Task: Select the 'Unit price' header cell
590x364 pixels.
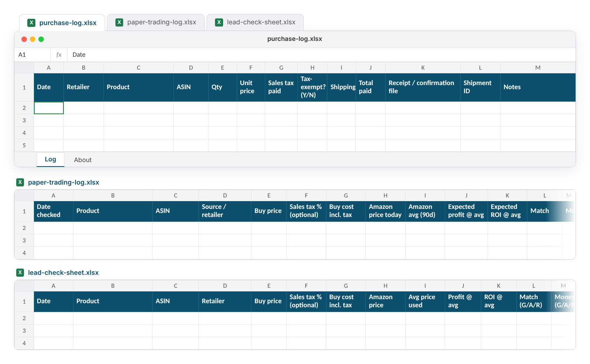Action: 251,87
